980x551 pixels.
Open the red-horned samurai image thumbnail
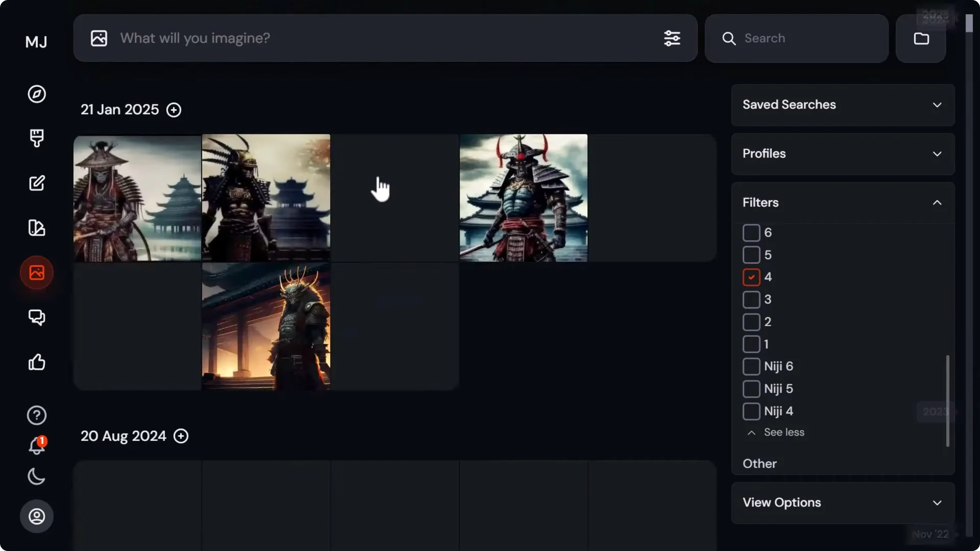click(523, 198)
